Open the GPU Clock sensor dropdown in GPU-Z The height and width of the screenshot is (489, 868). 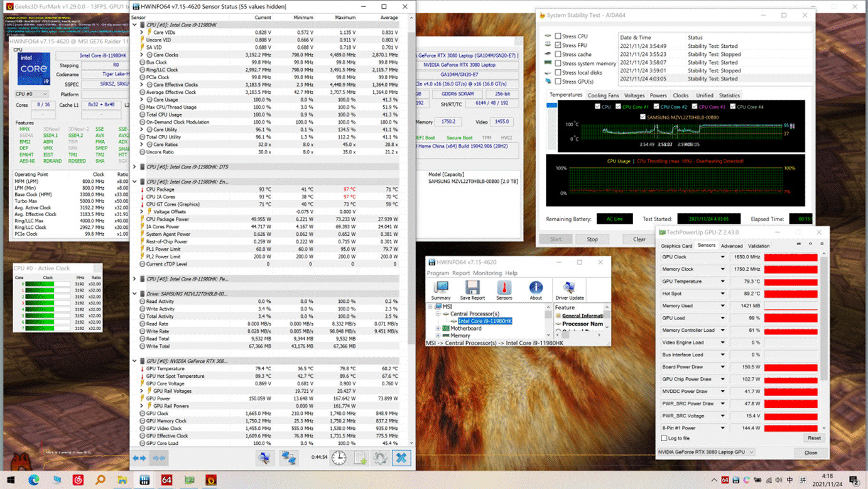(722, 257)
